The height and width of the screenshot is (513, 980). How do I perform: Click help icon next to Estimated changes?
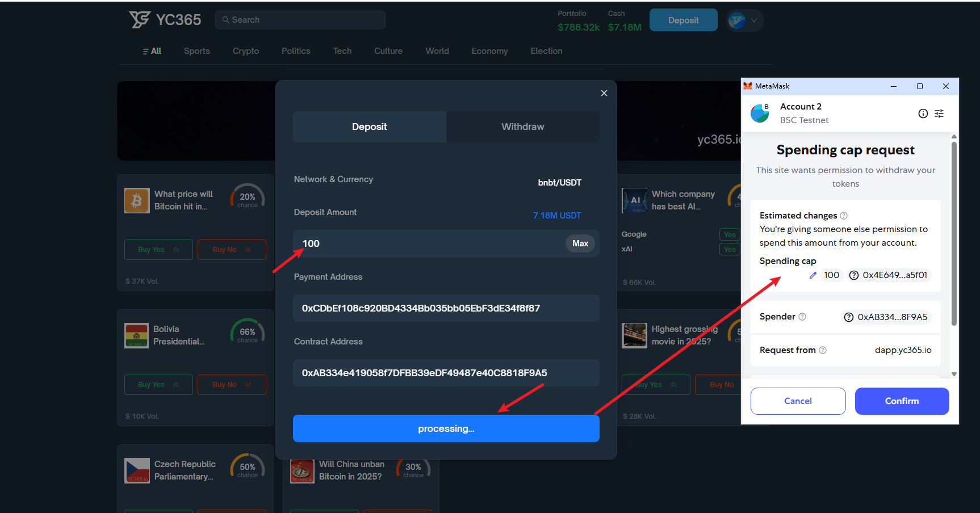[x=844, y=216]
